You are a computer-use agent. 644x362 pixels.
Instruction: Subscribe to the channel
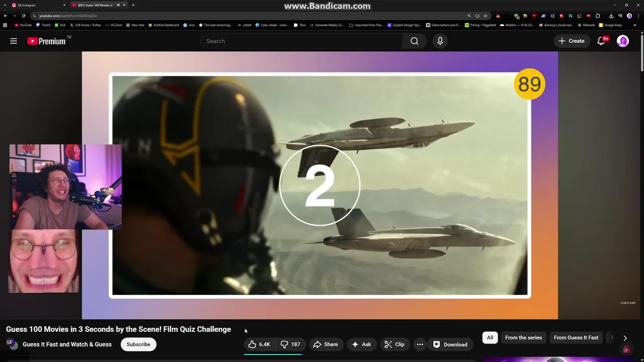coord(138,344)
